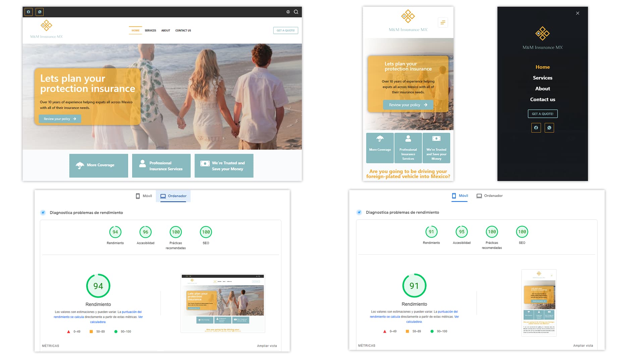This screenshot has height=362, width=644.
Task: Click the WhatsApp icon in the dark mobile menu
Action: coord(549,128)
